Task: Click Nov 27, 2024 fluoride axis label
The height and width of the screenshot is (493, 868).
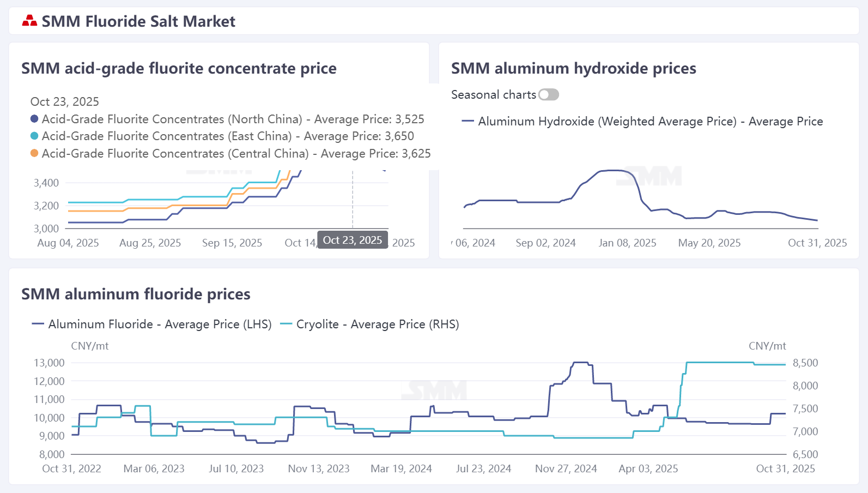Action: coord(566,469)
